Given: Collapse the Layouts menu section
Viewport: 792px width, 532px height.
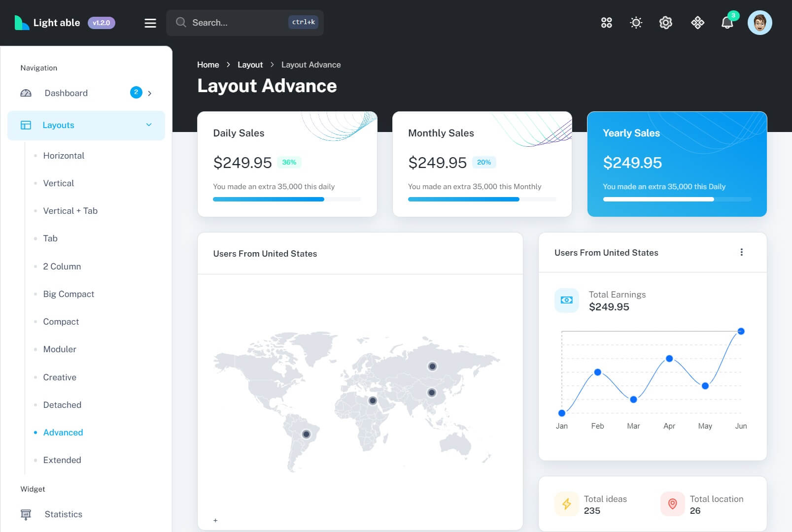Looking at the screenshot, I should pos(149,125).
